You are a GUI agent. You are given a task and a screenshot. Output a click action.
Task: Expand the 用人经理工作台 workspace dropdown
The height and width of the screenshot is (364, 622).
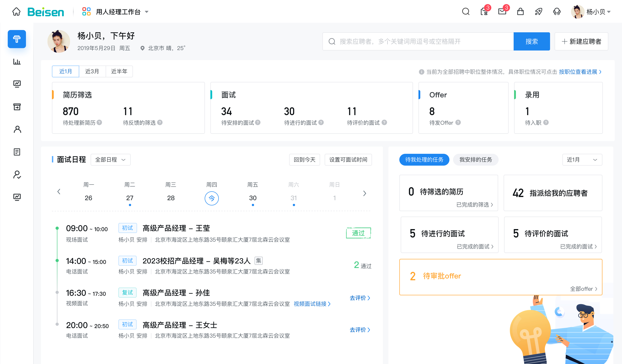point(147,12)
